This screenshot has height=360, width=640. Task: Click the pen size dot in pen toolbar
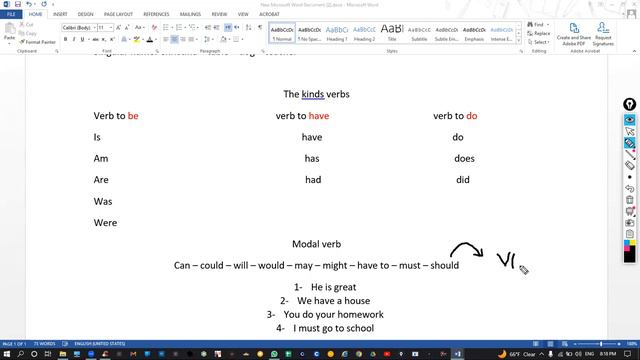coord(629,177)
